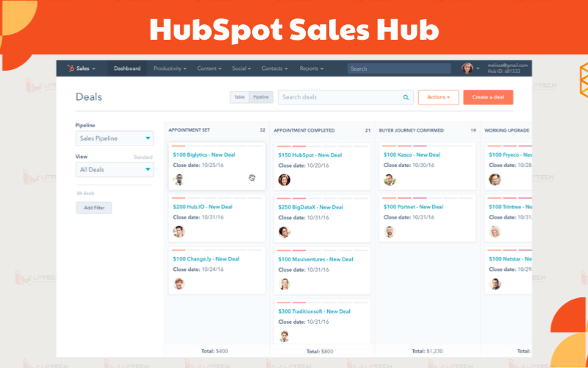This screenshot has height=368, width=588.
Task: Open the Actions dropdown button
Action: [x=438, y=97]
